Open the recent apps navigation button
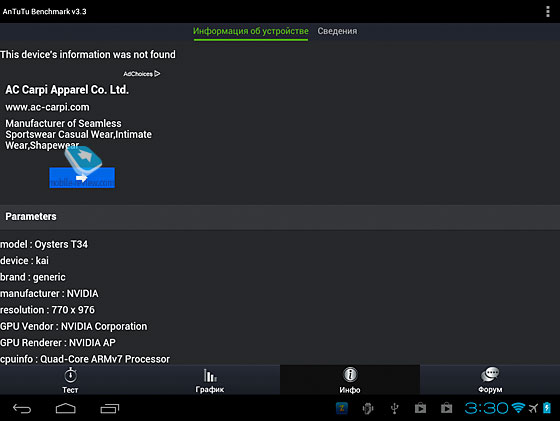The width and height of the screenshot is (560, 421). click(110, 408)
